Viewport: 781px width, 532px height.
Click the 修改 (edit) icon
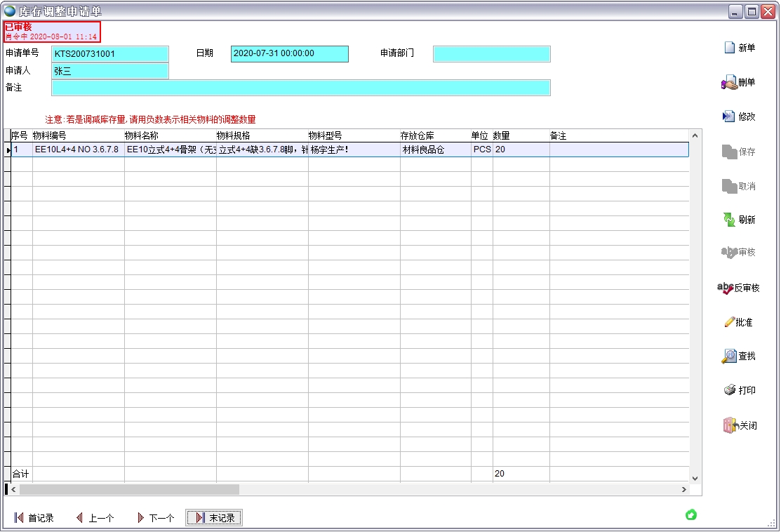729,117
